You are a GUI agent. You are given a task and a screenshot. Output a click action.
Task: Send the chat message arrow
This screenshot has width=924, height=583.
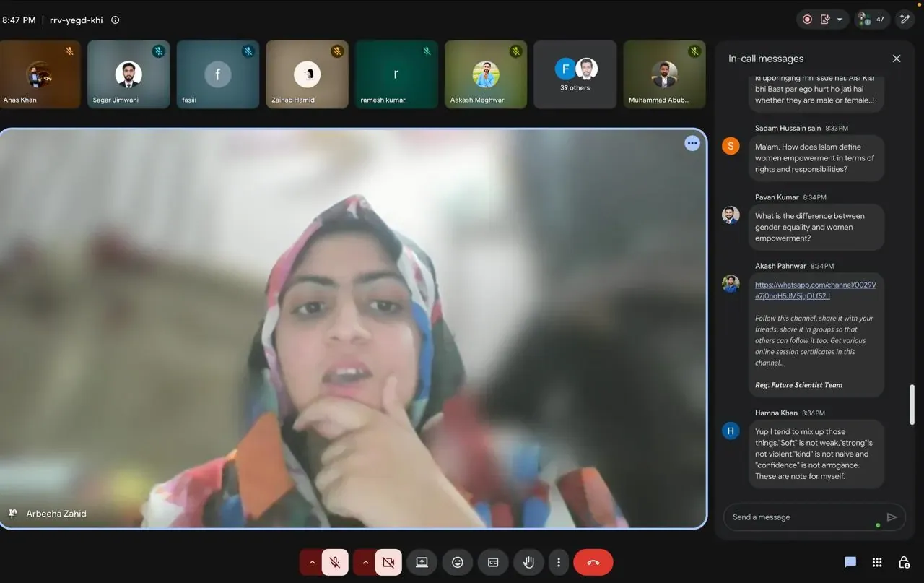coord(892,517)
